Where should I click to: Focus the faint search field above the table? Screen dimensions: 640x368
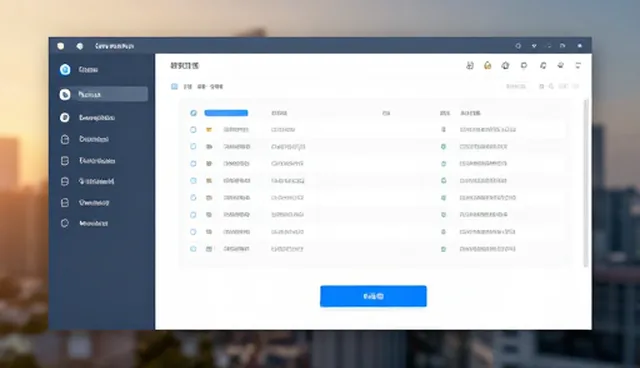(x=516, y=86)
